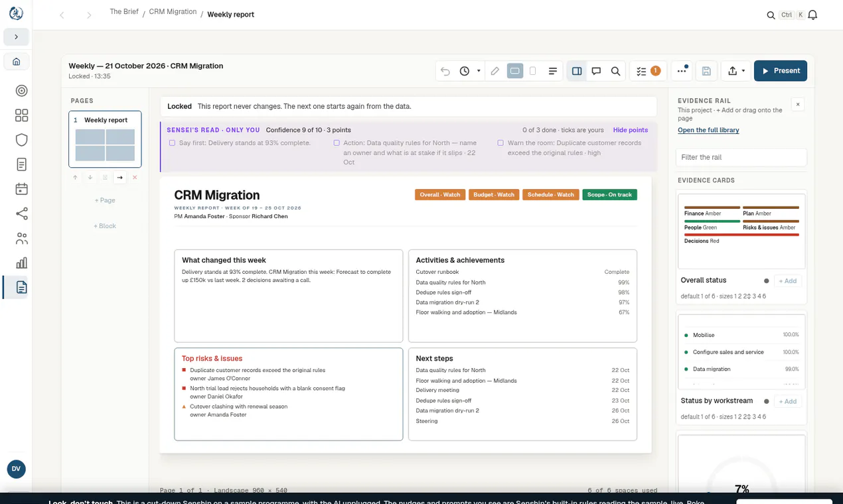Delete the page with the red X
The height and width of the screenshot is (504, 843).
(135, 178)
